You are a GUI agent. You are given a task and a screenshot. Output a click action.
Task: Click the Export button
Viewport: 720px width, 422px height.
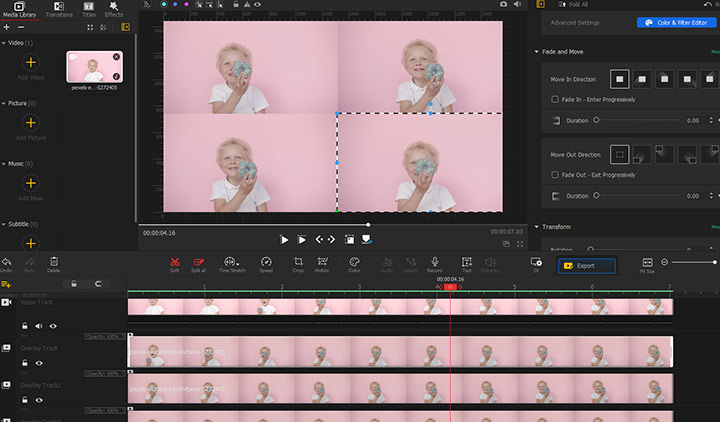tap(586, 266)
